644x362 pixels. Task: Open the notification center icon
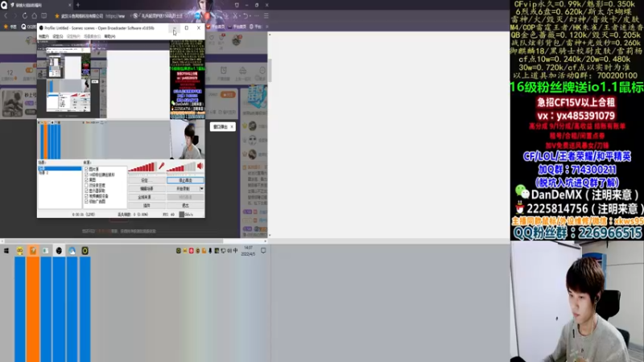tap(263, 250)
